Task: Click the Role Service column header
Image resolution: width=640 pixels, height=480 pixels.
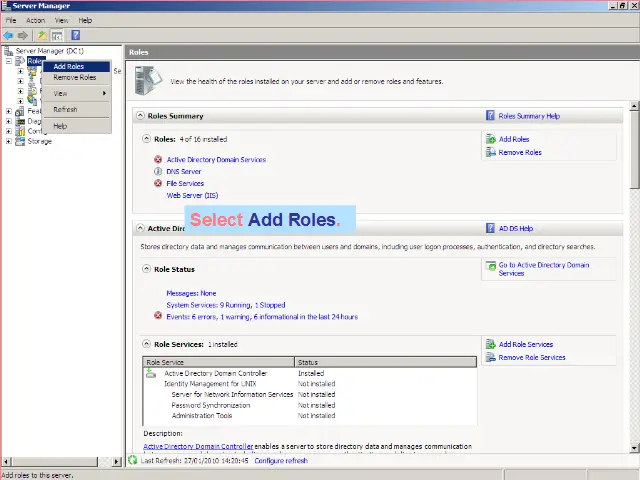Action: point(219,362)
